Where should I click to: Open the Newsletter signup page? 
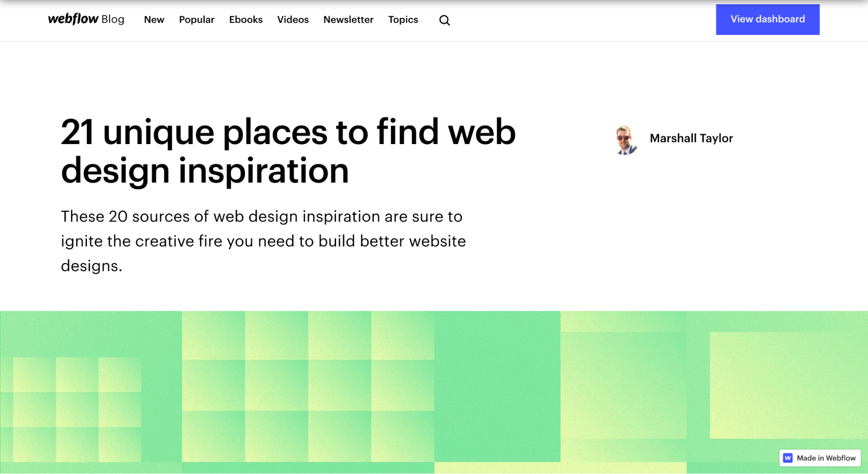pyautogui.click(x=348, y=20)
